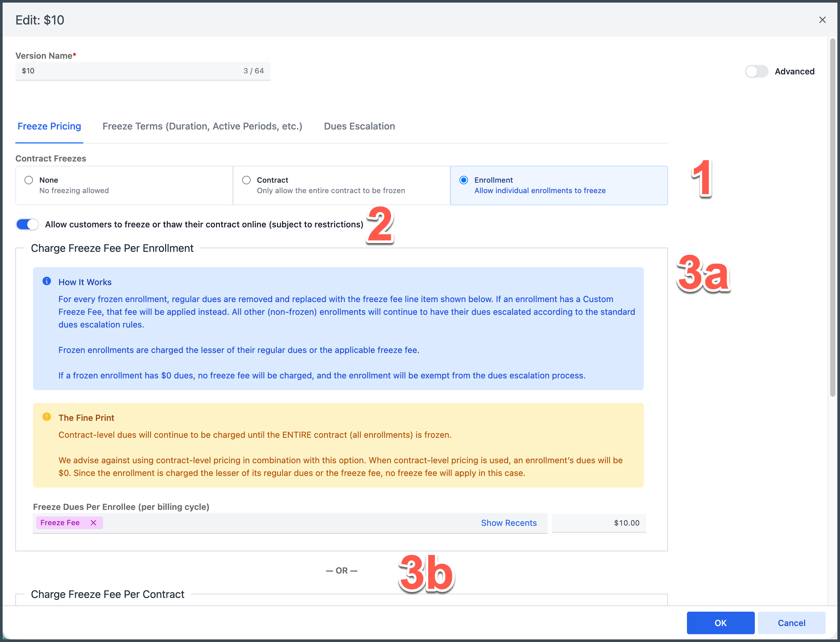Select the Enrollment freeze radio option
840x642 pixels.
463,180
